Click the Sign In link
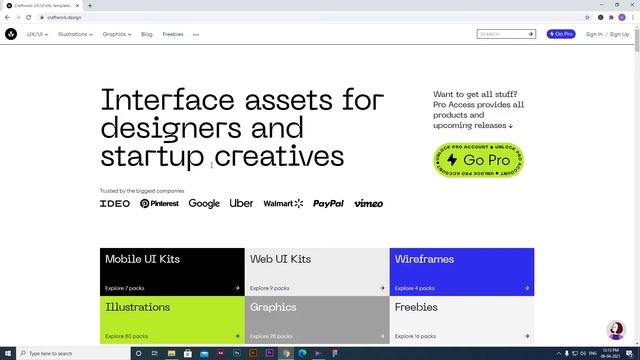Screen dimensions: 640x360 tap(594, 34)
